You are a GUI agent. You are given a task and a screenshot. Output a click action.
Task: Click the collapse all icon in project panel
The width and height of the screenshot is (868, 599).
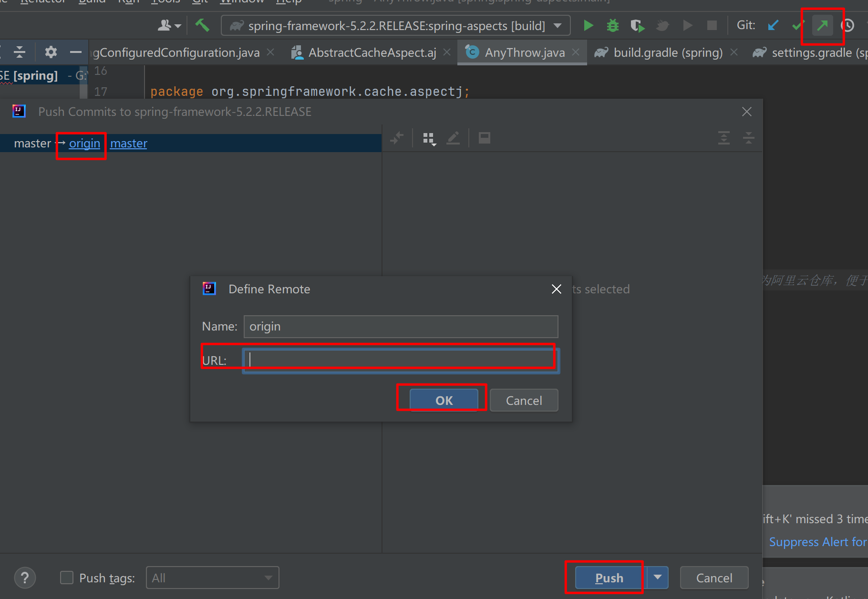point(20,52)
